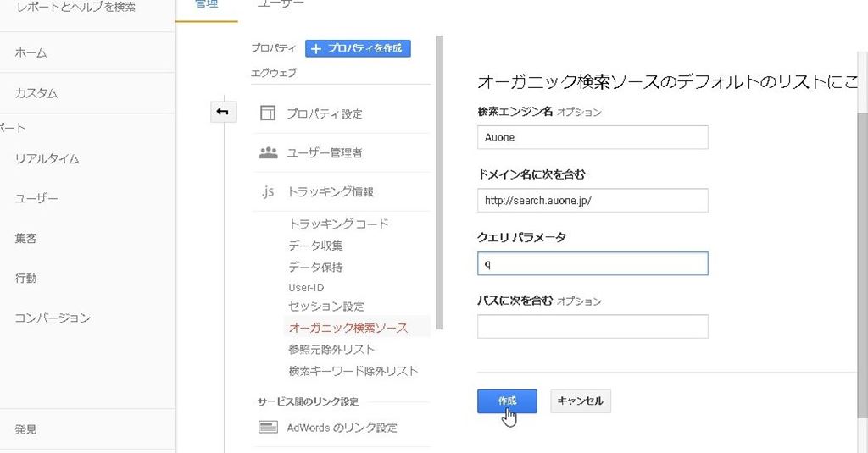Switch to the ユーザー tab at top
The width and height of the screenshot is (868, 453).
(x=281, y=5)
